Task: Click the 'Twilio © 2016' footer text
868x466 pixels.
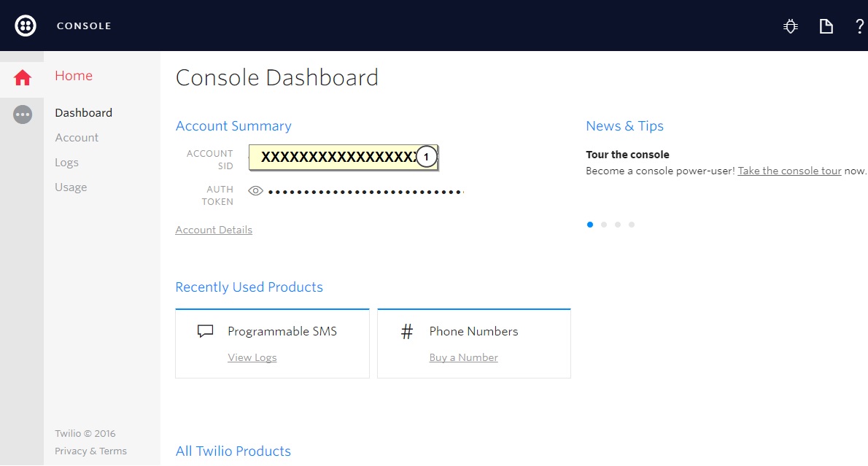Action: point(85,433)
